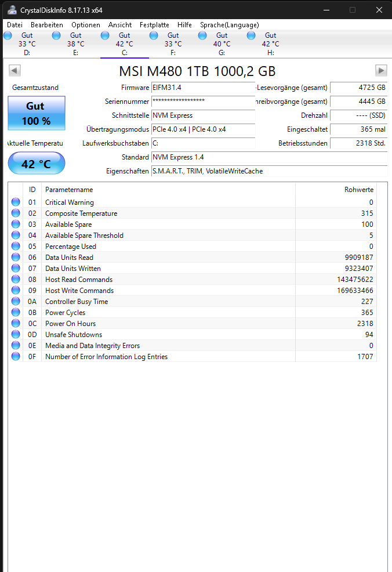This screenshot has width=392, height=572.
Task: Click the Standard field NVM Express 1.4
Action: pyautogui.click(x=269, y=157)
